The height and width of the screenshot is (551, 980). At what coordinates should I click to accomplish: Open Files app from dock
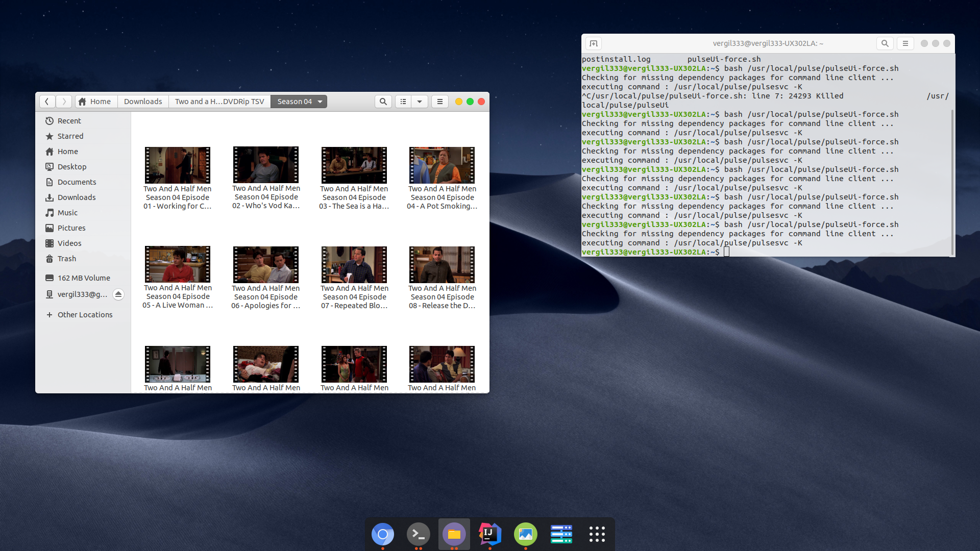(x=454, y=534)
